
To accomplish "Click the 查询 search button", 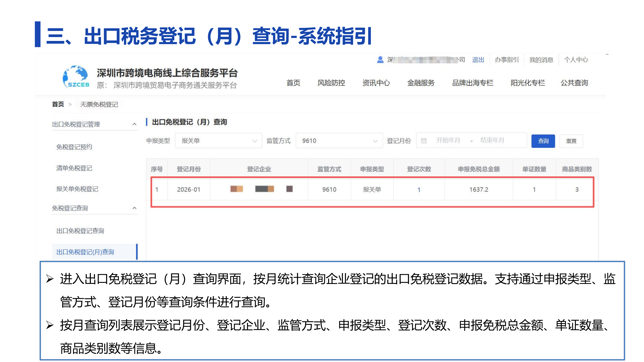I will pos(543,141).
